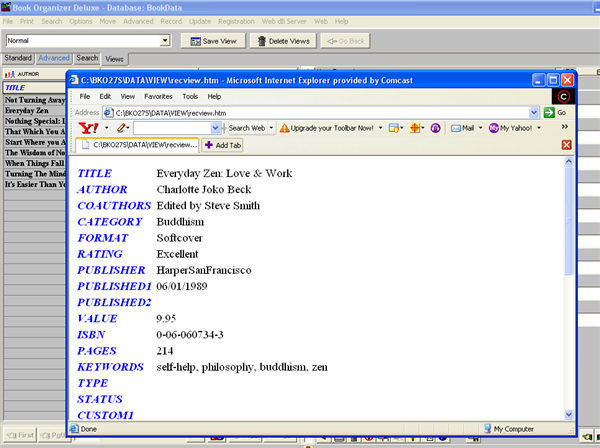Open the Tools menu in Internet Explorer

(190, 96)
